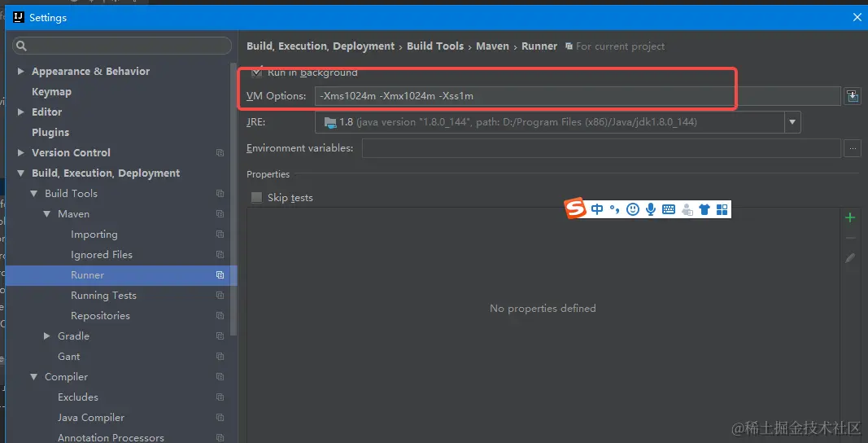The width and height of the screenshot is (868, 443).
Task: Collapse the Compiler node arrow
Action: (34, 377)
